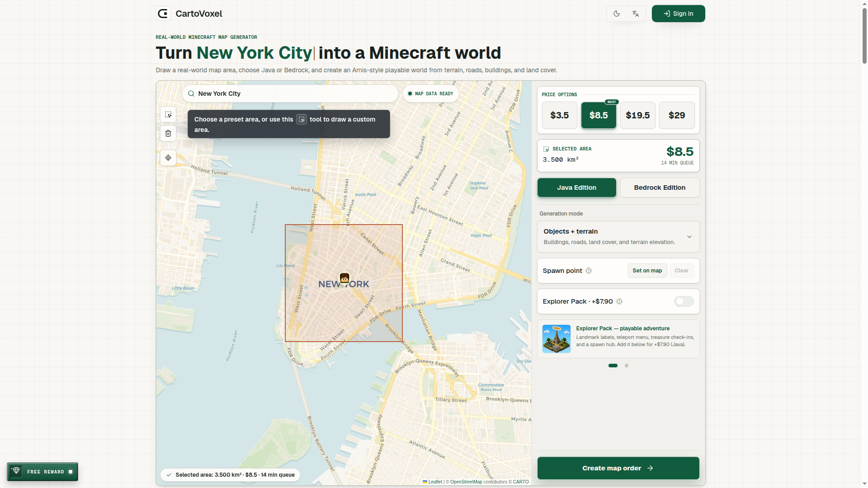868x488 pixels.
Task: Select the Java Edition tab
Action: 576,188
